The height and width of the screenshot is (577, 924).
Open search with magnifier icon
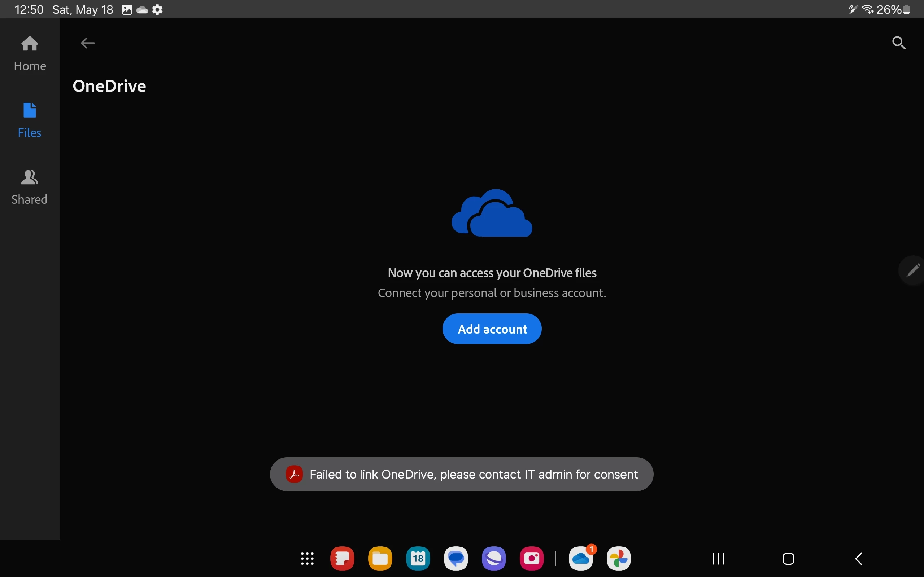pyautogui.click(x=898, y=43)
